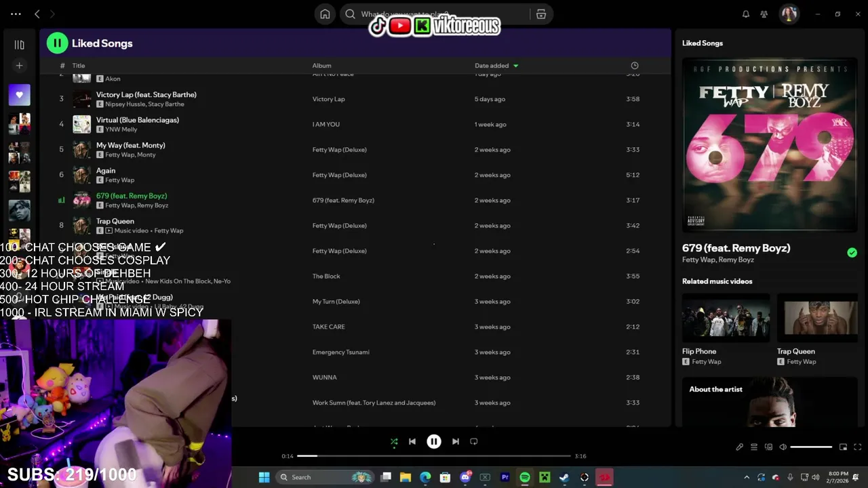Open the system tray volume icon

point(816,477)
